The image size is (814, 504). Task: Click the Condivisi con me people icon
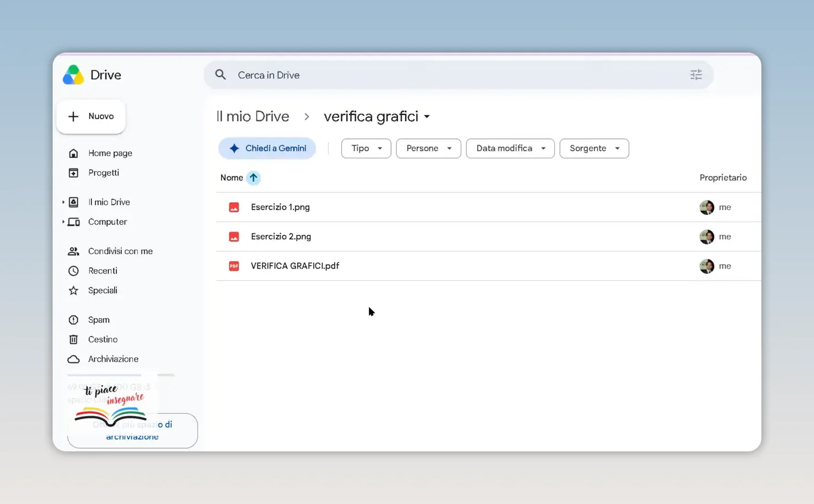point(73,251)
